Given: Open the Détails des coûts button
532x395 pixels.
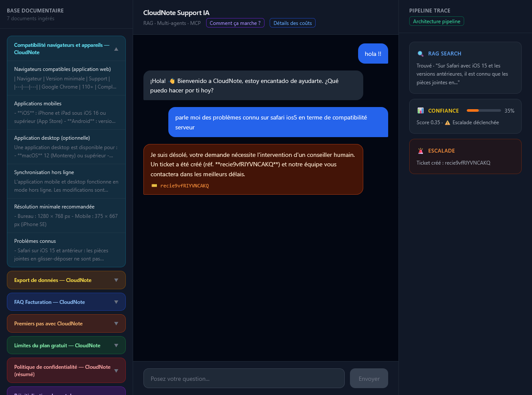Looking at the screenshot, I should (292, 23).
